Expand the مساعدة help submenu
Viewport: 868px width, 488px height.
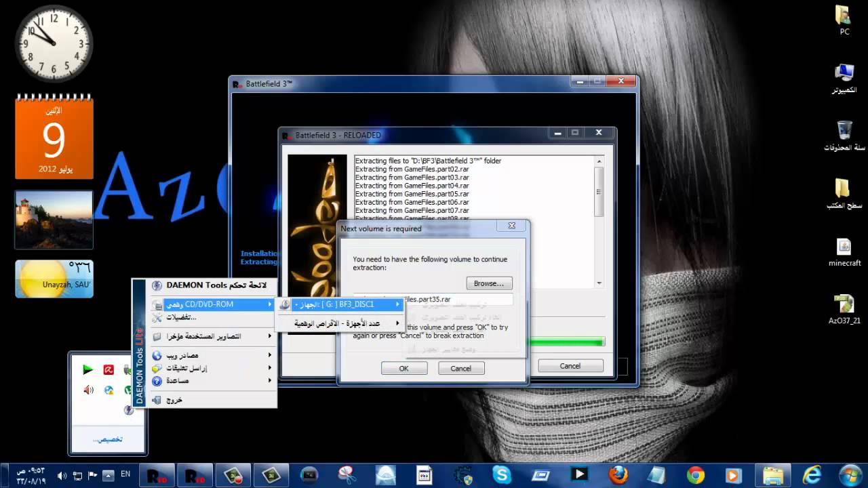click(x=213, y=381)
